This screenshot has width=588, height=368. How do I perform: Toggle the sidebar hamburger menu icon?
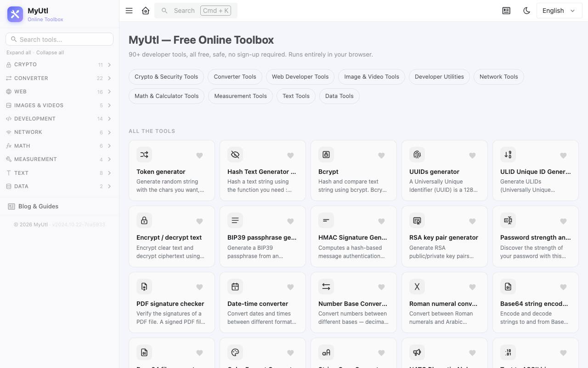(x=129, y=11)
